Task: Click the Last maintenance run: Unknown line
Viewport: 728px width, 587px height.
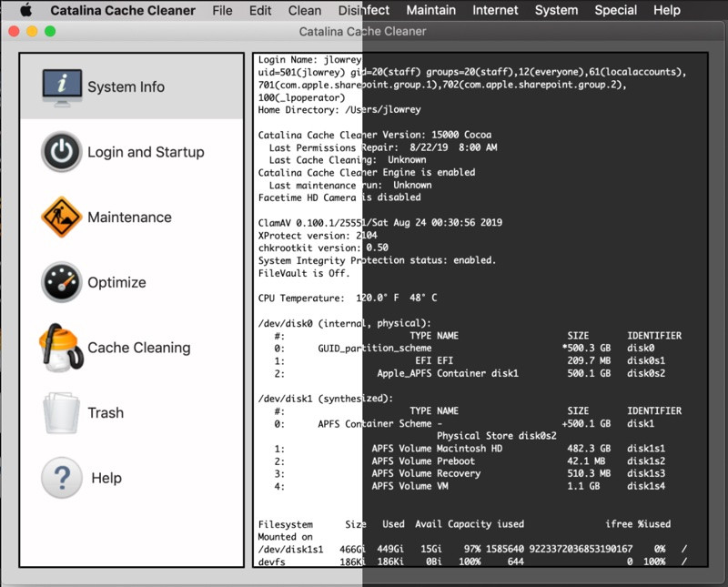Action: [350, 185]
